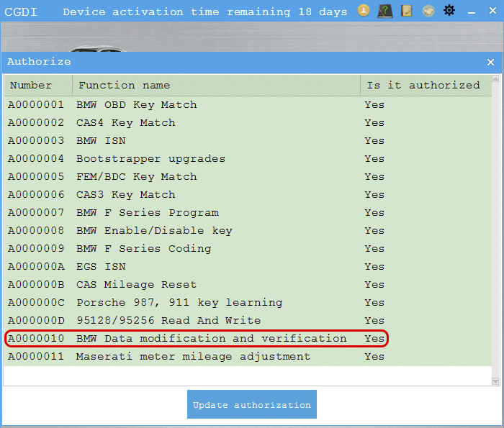Screen dimensions: 504x428
Task: Select Porsche 987, 911 key learning
Action: click(x=179, y=303)
